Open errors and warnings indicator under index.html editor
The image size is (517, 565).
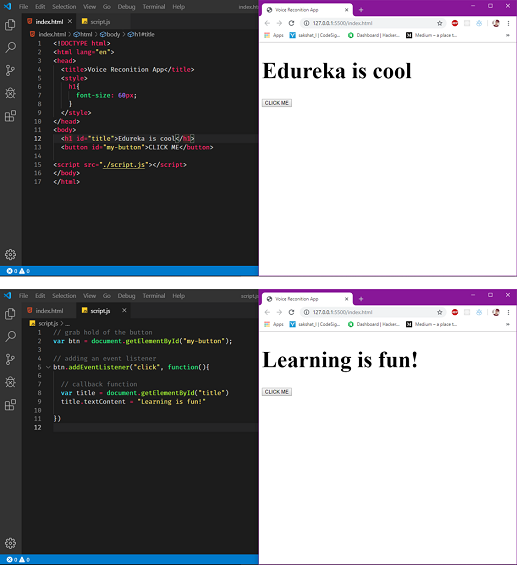[18, 271]
